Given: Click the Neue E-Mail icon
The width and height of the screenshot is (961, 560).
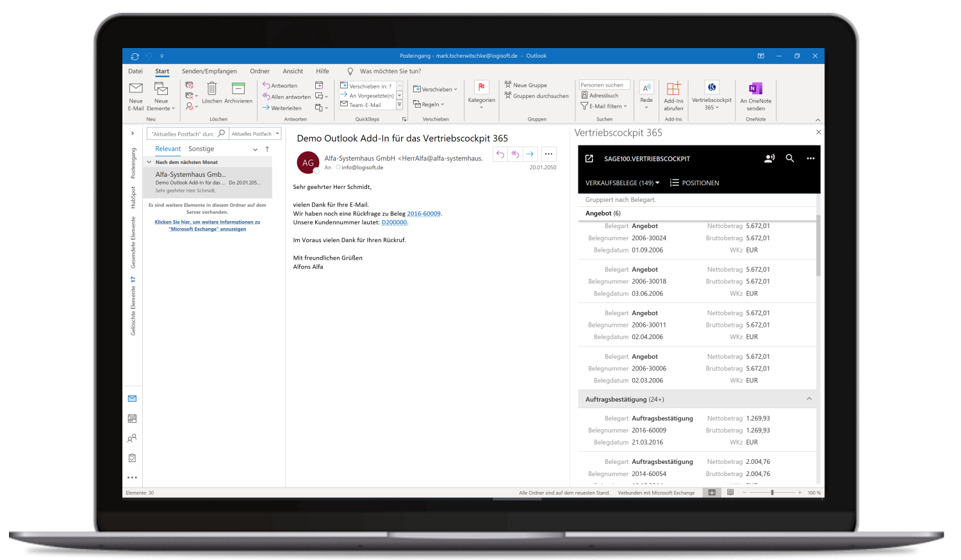Looking at the screenshot, I should (x=136, y=89).
